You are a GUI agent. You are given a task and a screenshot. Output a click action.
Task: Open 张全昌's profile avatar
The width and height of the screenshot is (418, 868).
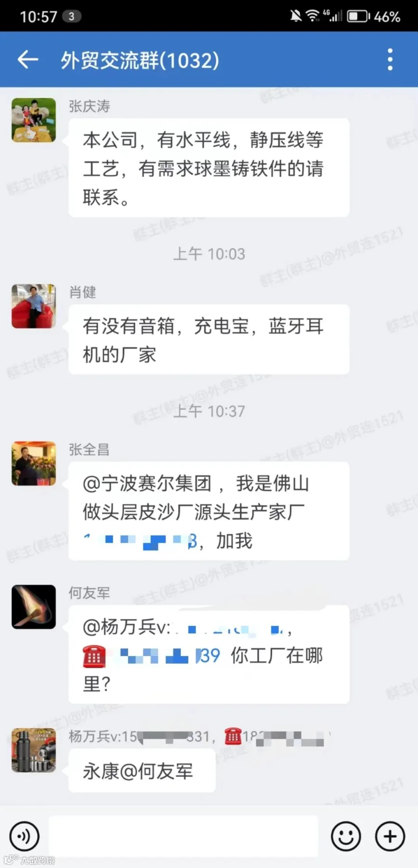click(33, 464)
